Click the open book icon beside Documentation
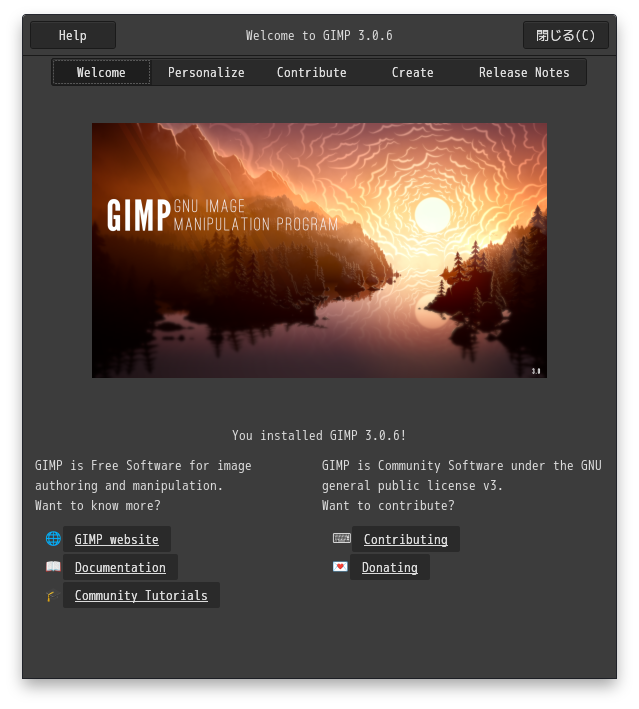Viewport: 639px width, 709px height. coord(53,567)
